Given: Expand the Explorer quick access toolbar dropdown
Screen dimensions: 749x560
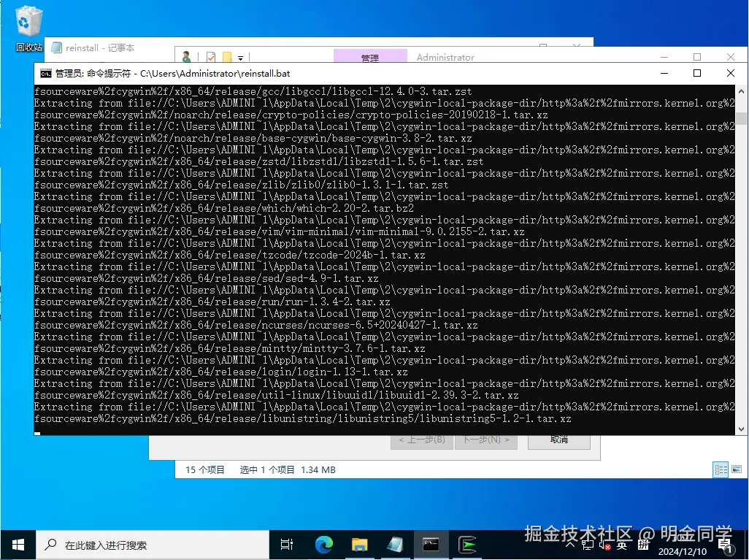Looking at the screenshot, I should (x=240, y=58).
